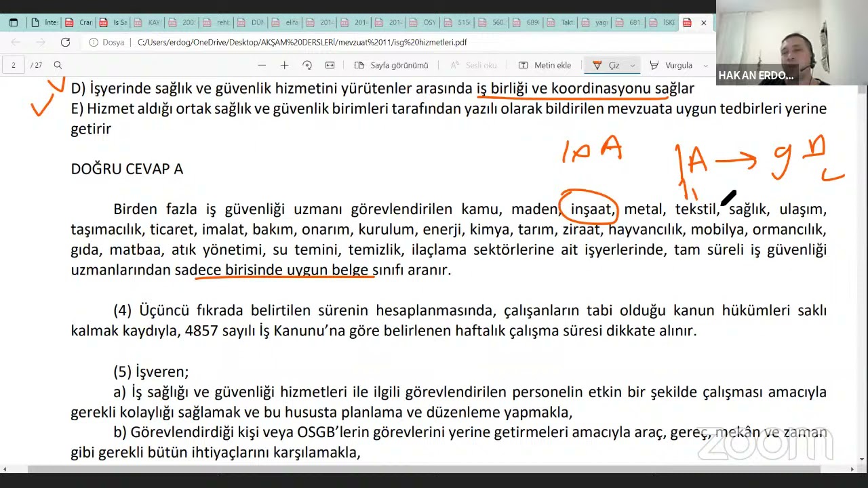Open the 689 tab
The image size is (868, 488).
(x=526, y=22)
